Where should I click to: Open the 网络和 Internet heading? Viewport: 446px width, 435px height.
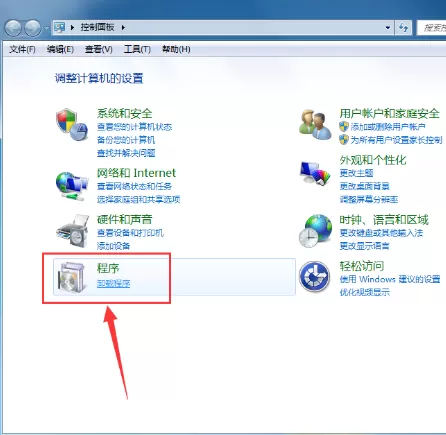(136, 173)
